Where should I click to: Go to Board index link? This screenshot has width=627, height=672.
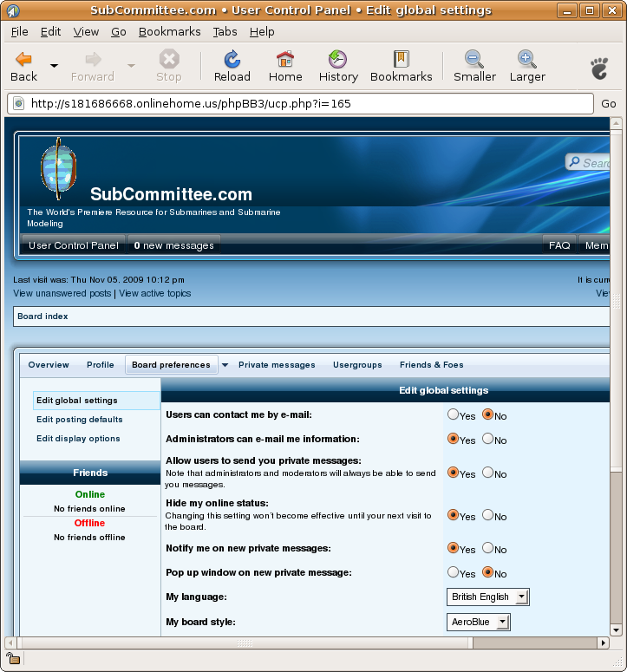point(42,316)
